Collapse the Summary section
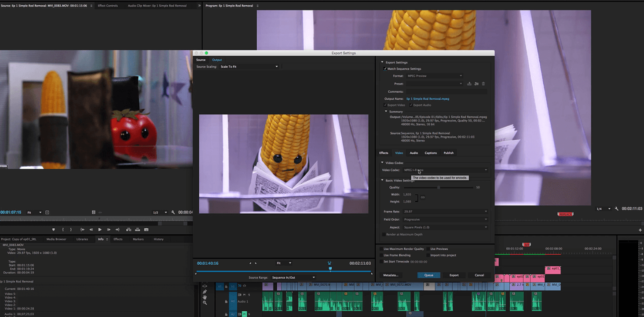The width and height of the screenshot is (644, 317). (x=386, y=112)
